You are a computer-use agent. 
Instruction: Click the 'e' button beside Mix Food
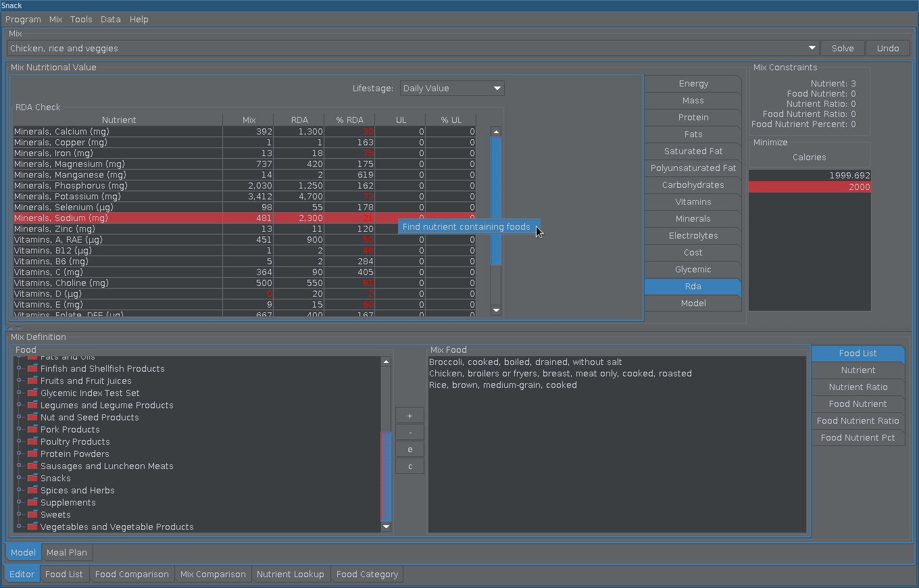(x=410, y=449)
